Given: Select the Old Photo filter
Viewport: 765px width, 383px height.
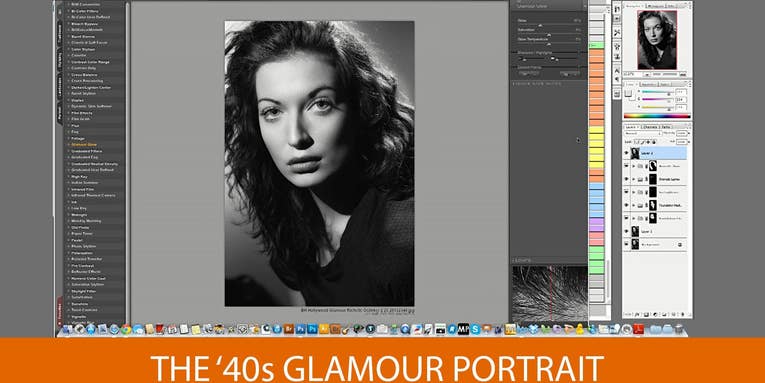Looking at the screenshot, I should (80, 227).
